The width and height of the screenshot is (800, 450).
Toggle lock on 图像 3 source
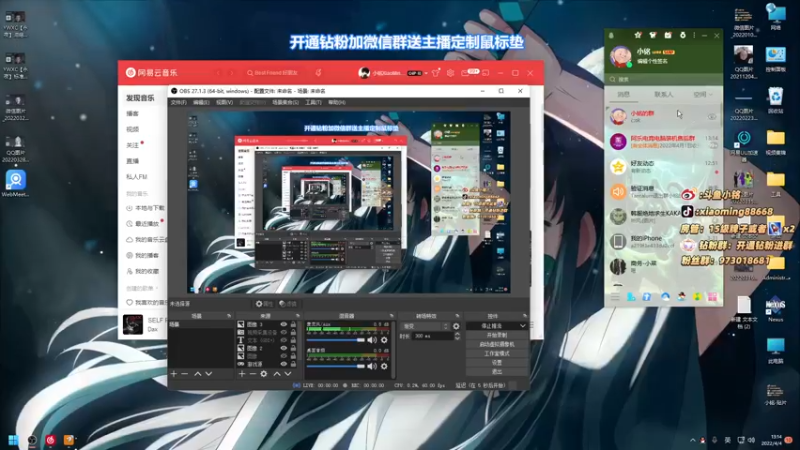point(293,324)
